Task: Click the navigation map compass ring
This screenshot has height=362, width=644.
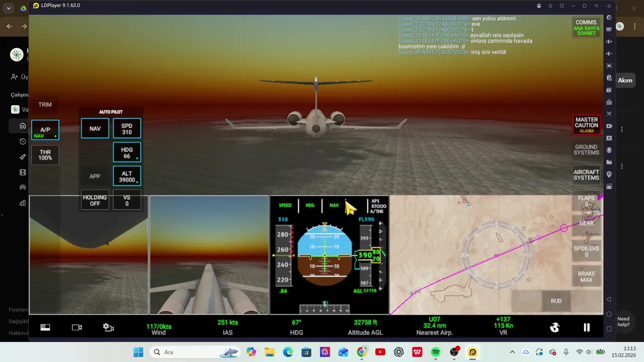Action: pyautogui.click(x=497, y=255)
